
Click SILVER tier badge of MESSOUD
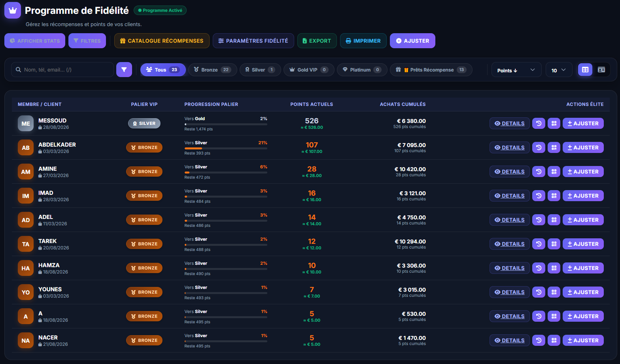[144, 123]
